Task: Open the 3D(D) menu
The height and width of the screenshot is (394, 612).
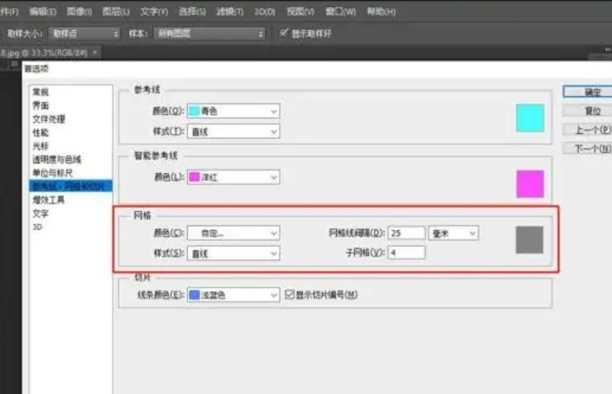Action: (264, 12)
